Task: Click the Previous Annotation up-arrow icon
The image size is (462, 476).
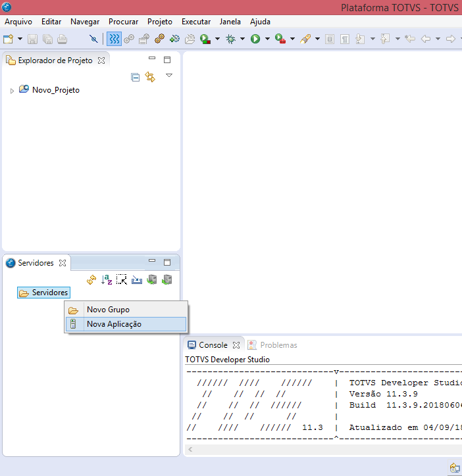Action: tap(385, 39)
